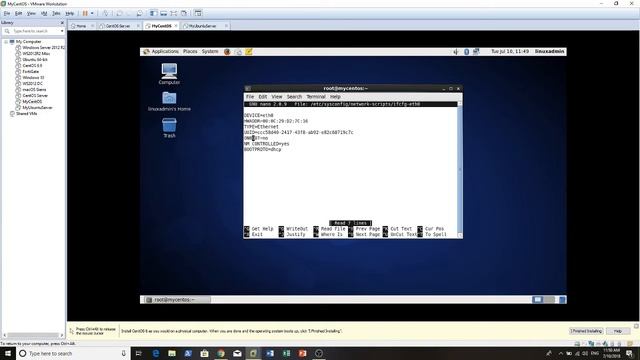Open Chrome from the taskbar
The width and height of the screenshot is (640, 360).
click(x=221, y=353)
